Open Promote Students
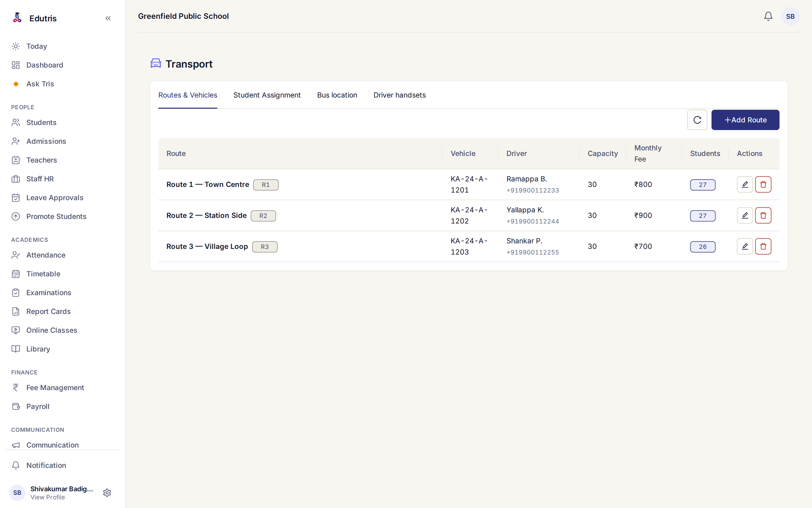This screenshot has width=812, height=508. [63, 216]
